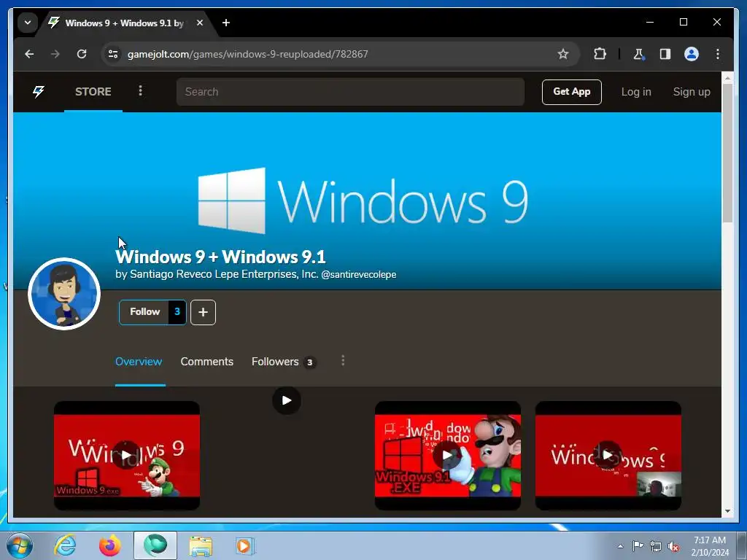Click the Sign up link

tap(692, 92)
